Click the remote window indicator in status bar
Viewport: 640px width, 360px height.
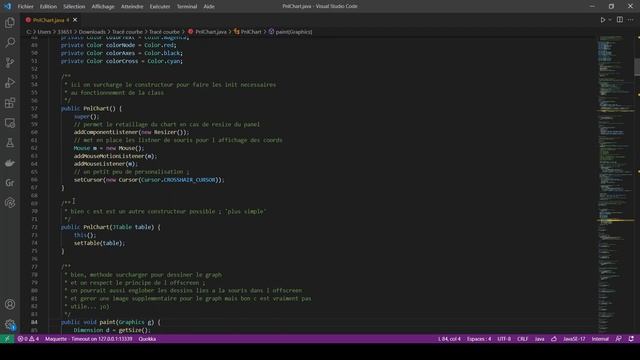click(7, 339)
